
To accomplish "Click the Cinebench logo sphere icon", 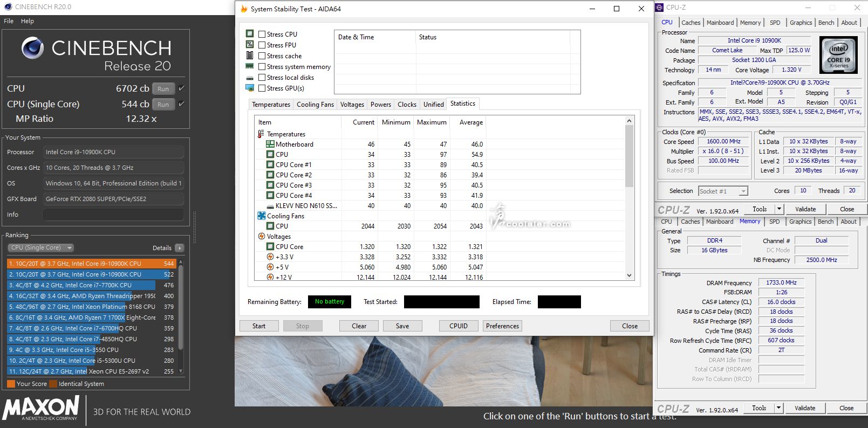I will 32,48.
